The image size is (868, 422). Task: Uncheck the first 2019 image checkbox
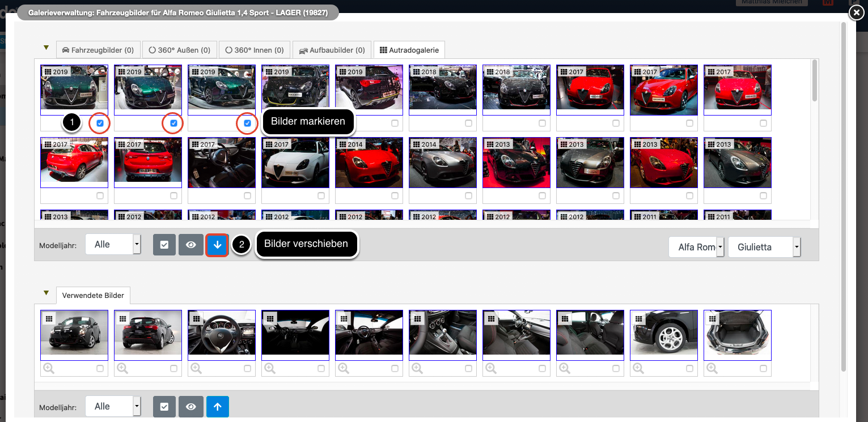tap(100, 123)
